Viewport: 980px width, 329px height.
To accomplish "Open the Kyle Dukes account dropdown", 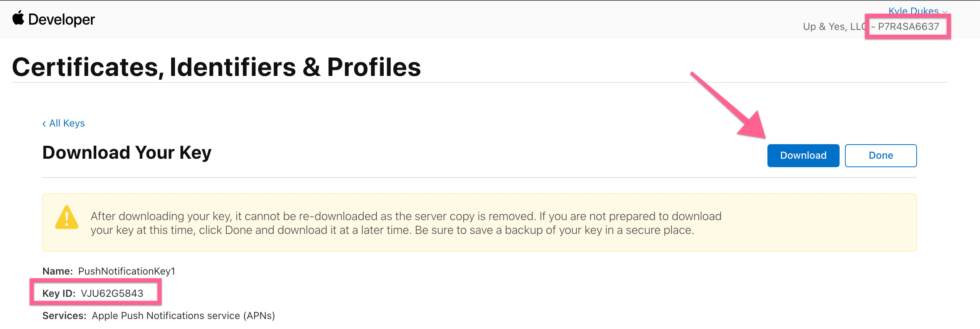I will [913, 11].
